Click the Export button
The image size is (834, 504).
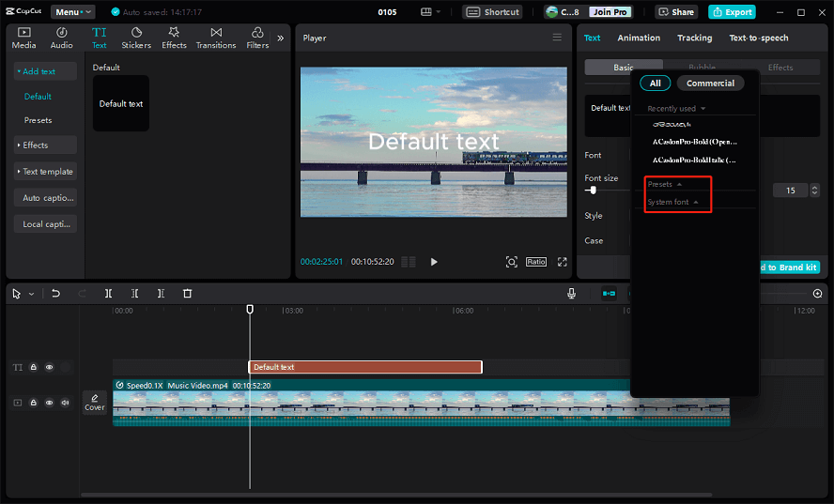(x=732, y=11)
